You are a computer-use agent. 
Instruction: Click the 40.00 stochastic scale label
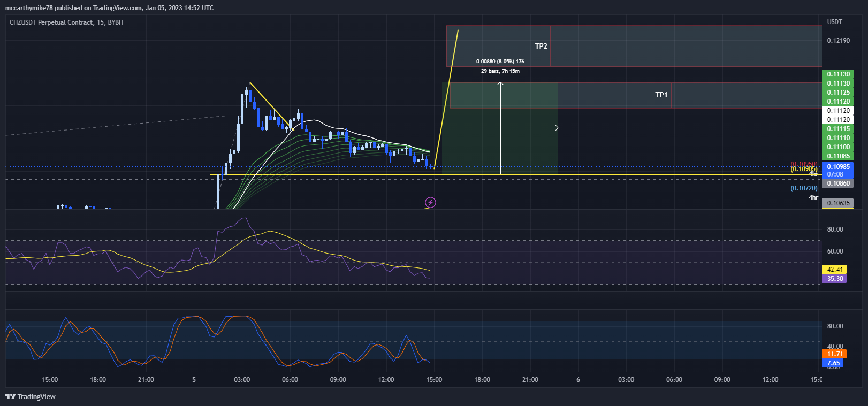click(x=835, y=347)
